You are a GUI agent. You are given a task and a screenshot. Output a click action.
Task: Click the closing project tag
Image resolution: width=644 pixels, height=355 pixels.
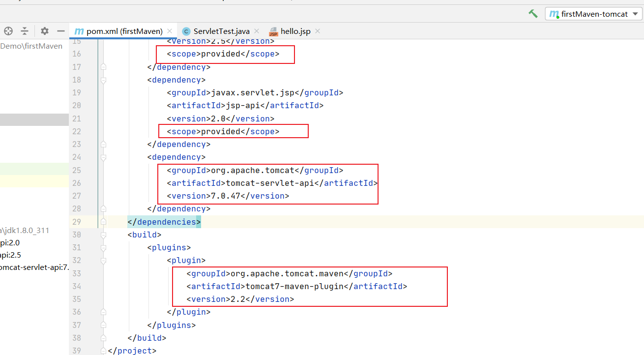132,351
